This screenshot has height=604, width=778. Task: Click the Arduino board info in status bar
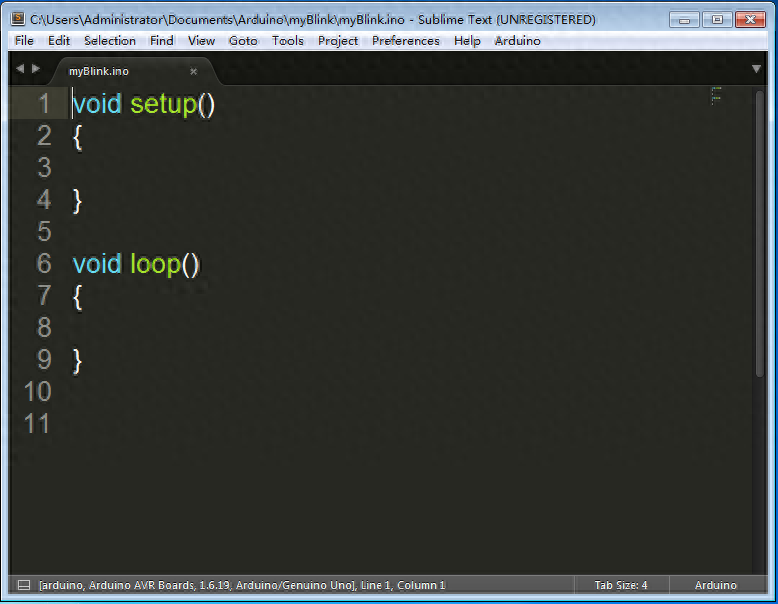tap(196, 585)
